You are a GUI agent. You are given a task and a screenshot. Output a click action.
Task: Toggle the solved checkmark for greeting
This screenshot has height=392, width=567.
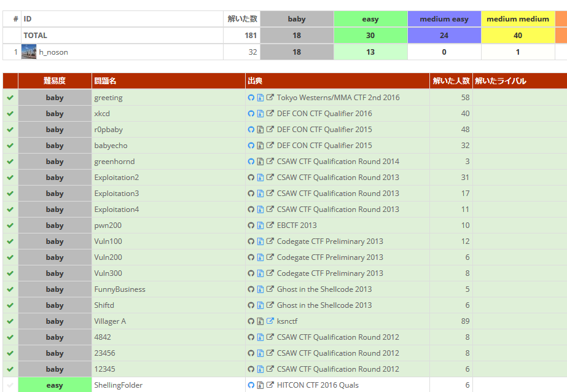point(10,98)
